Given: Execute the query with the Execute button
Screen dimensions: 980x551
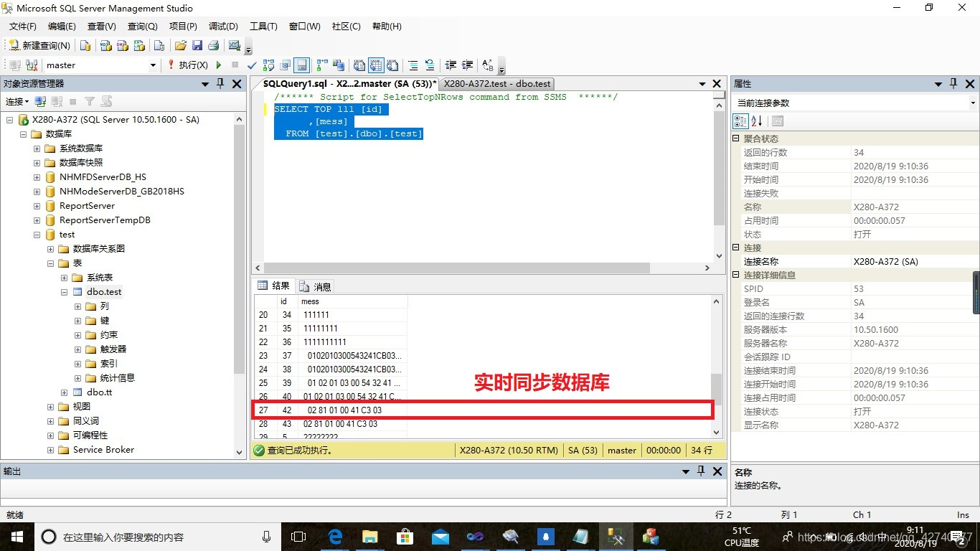Looking at the screenshot, I should (x=187, y=65).
